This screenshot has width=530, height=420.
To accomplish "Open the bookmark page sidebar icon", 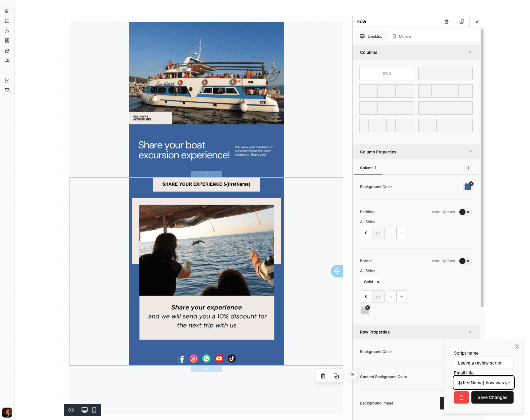I will tap(7, 21).
